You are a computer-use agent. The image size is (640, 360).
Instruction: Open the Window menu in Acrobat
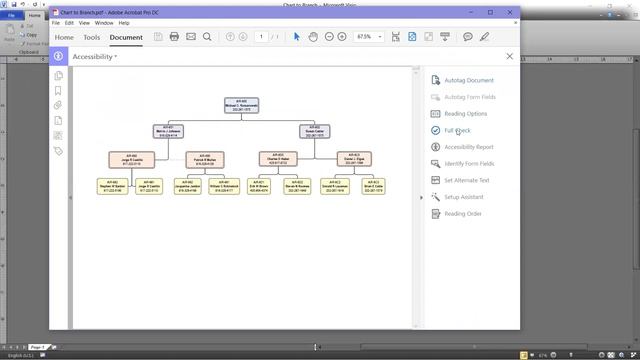point(104,23)
